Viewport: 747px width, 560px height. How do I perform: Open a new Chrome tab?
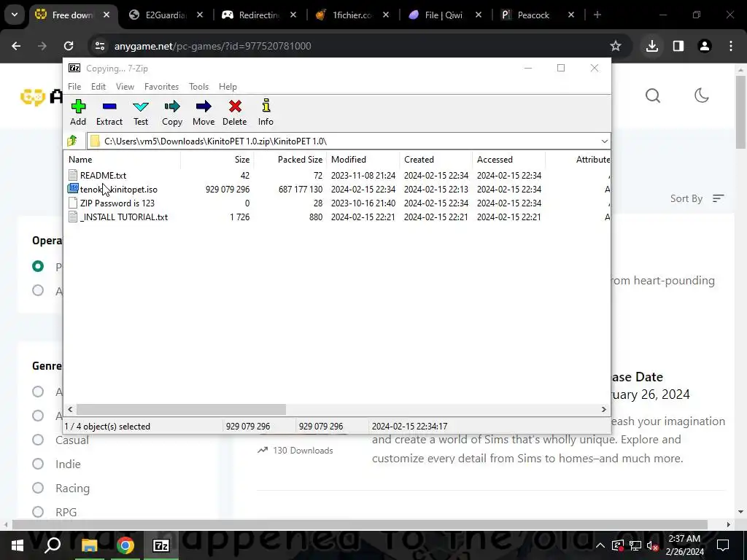click(597, 15)
